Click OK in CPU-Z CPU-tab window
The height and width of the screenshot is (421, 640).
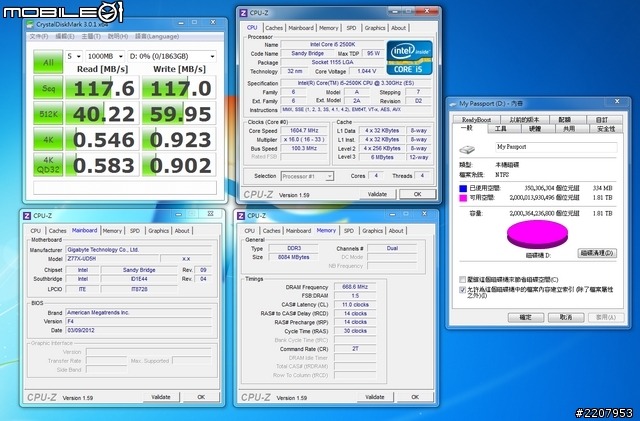point(417,194)
